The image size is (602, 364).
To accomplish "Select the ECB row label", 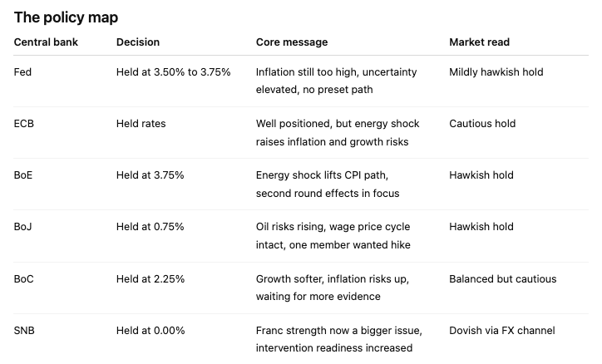I will tap(24, 124).
